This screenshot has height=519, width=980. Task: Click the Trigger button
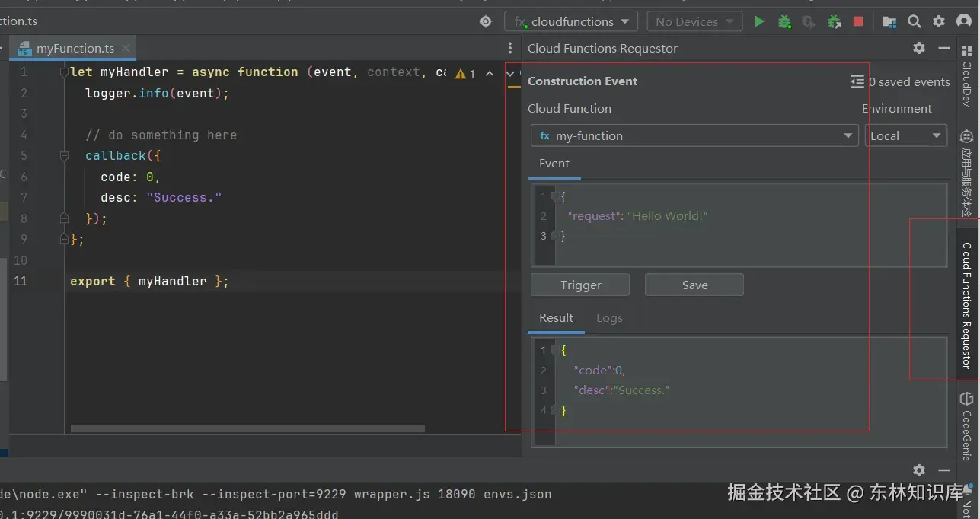[580, 285]
